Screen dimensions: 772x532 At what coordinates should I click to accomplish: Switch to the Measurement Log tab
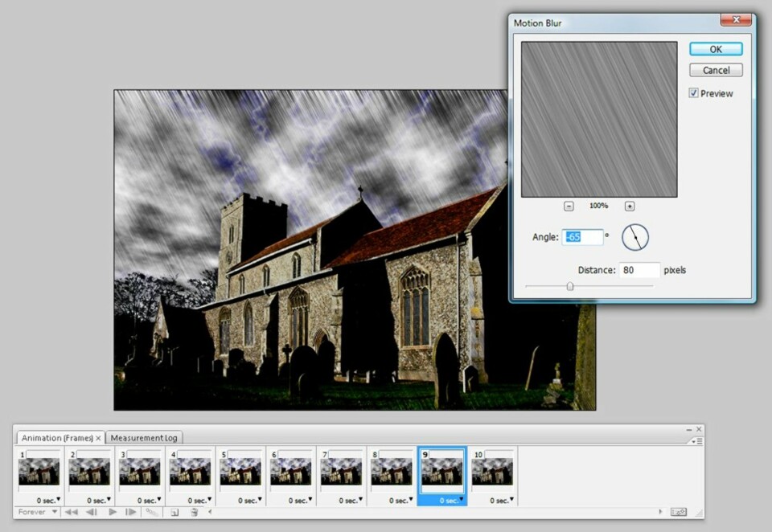pos(145,438)
